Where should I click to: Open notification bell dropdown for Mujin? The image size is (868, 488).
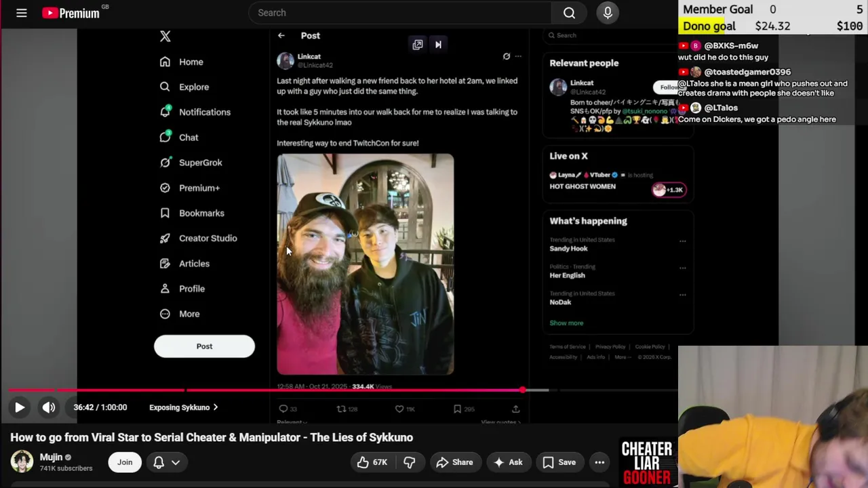coord(167,462)
